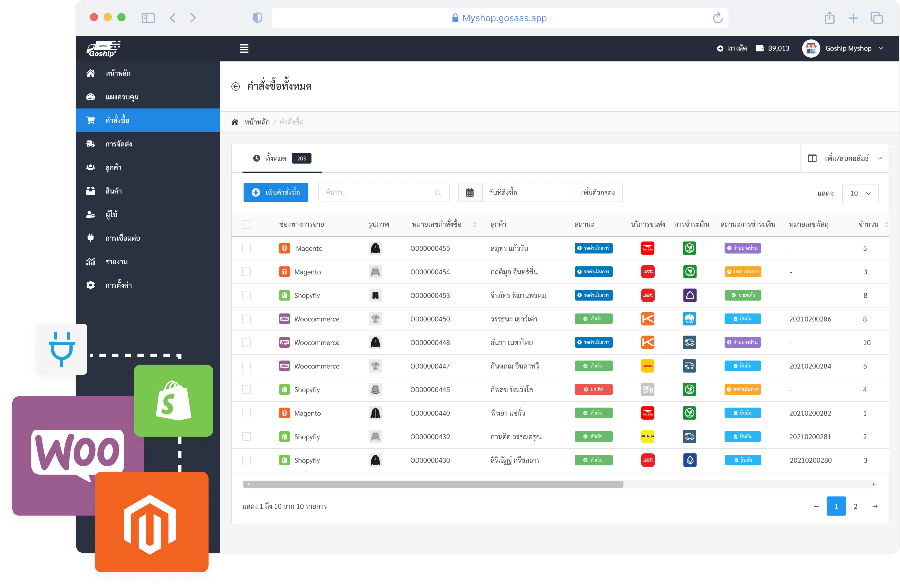This screenshot has height=588, width=900.
Task: Check the box for order OD00000445
Action: 246,389
